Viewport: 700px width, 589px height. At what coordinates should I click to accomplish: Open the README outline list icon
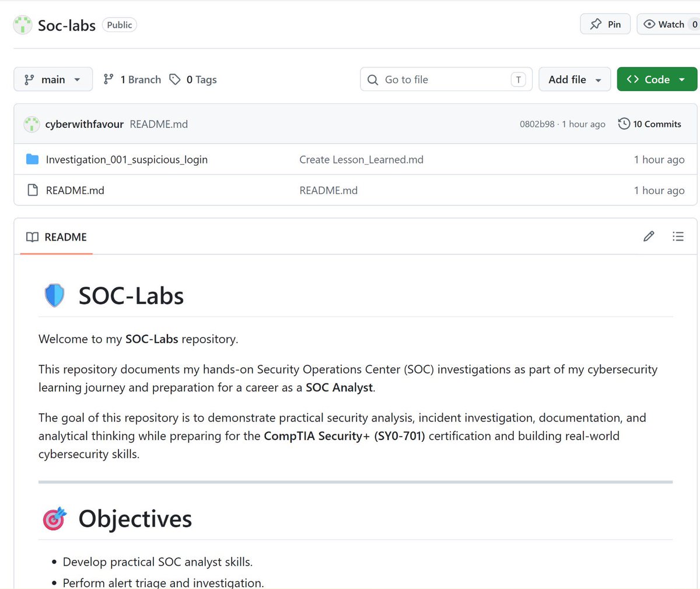678,236
